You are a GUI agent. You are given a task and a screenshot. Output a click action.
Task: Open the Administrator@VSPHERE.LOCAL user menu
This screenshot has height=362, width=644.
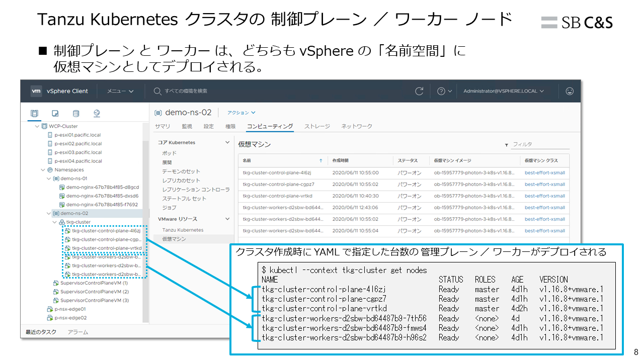(504, 91)
